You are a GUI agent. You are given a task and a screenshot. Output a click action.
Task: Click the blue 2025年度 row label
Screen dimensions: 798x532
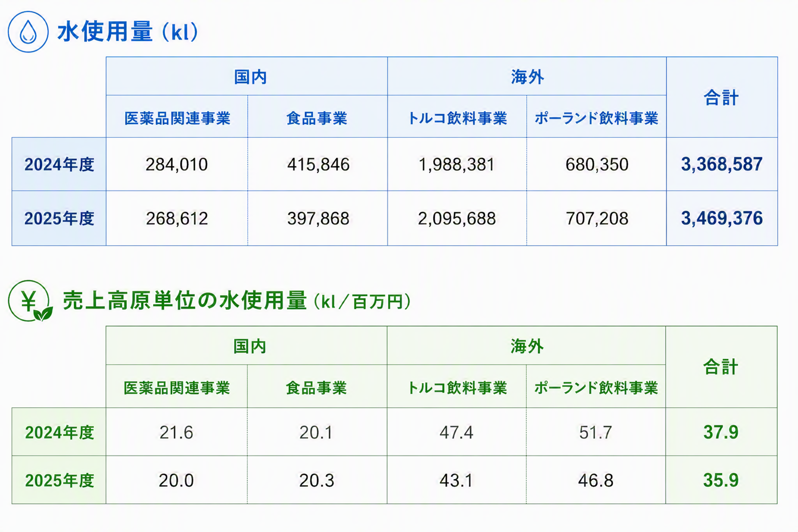(x=59, y=218)
